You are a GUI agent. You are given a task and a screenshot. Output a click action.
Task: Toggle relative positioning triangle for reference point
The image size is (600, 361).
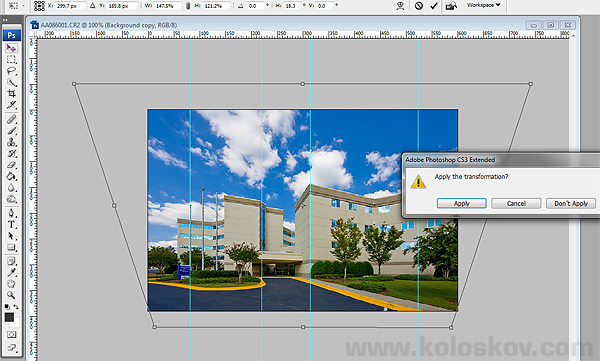coord(93,6)
